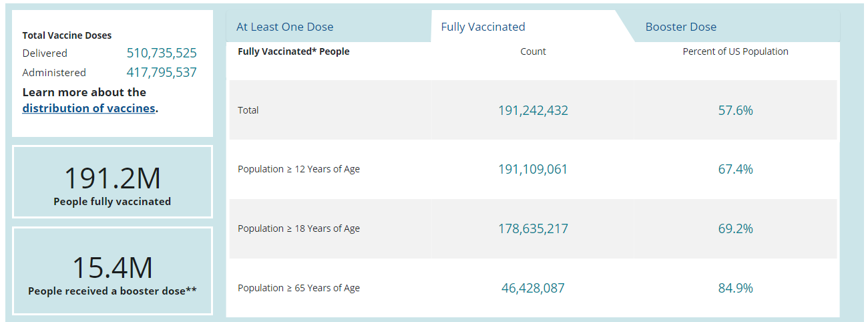This screenshot has width=868, height=322.
Task: Select the Population ≥ 18 Years row label
Action: point(298,228)
